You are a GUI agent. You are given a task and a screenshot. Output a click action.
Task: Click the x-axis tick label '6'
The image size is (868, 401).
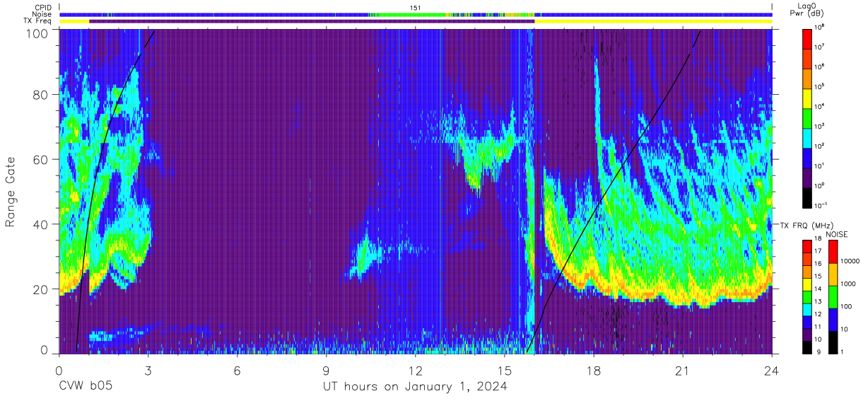(237, 370)
